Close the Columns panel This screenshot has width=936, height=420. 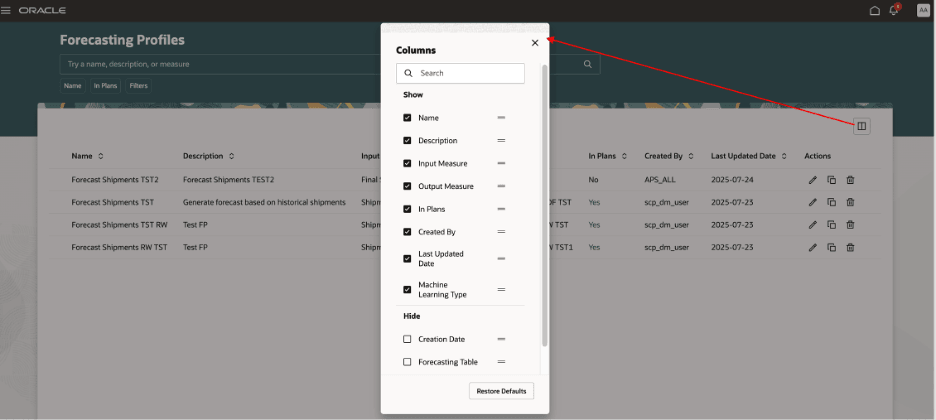[535, 42]
